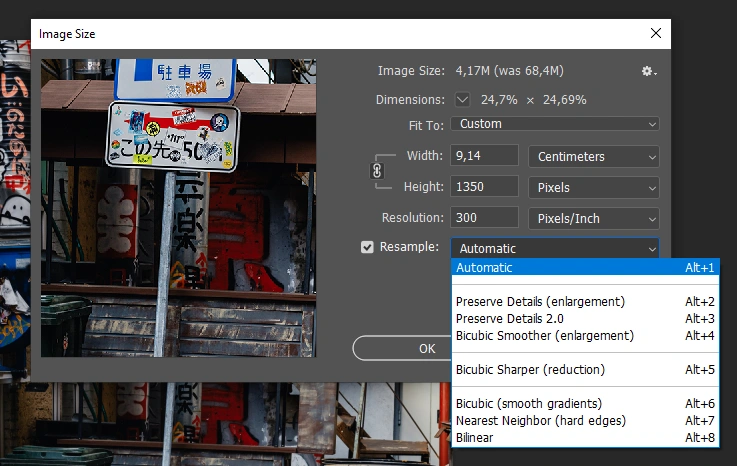Screen dimensions: 737x466
Task: Choose Preserve Details 2.0
Action: point(585,318)
